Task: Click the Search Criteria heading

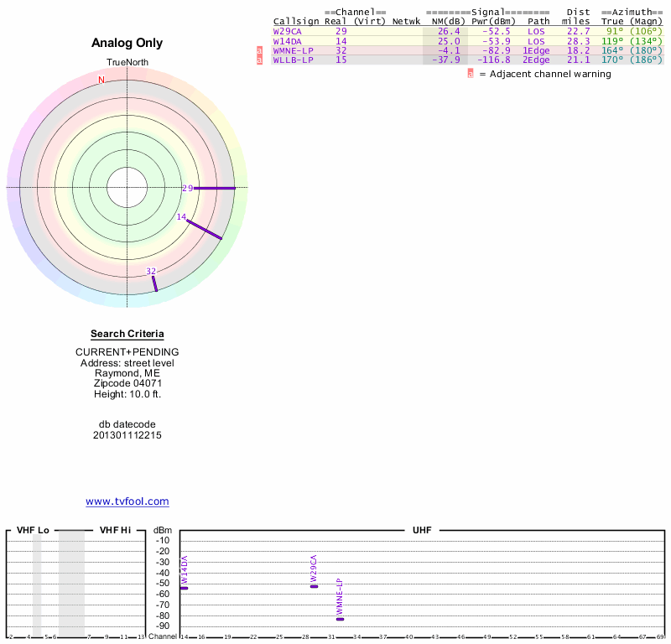Action: coord(127,334)
